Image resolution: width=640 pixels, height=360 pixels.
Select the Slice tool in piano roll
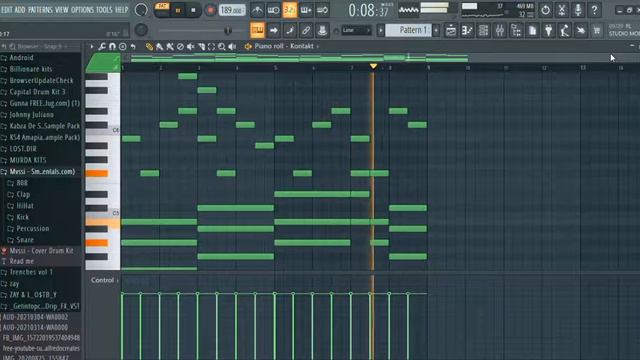[x=201, y=47]
